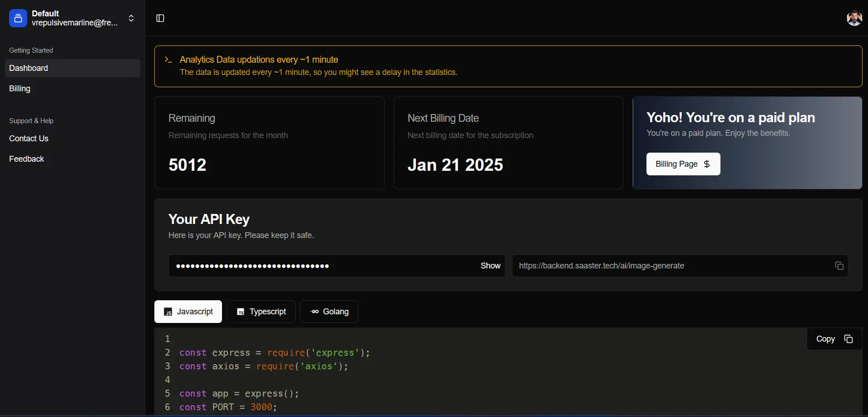The width and height of the screenshot is (868, 417).
Task: Click the masked API key field
Action: coord(318,266)
